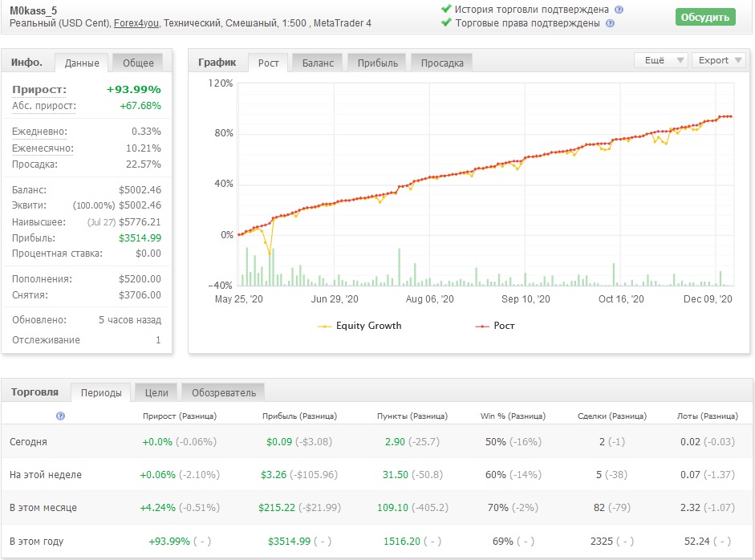This screenshot has height=560, width=755.
Task: Toggle Рост series in chart legend
Action: point(495,326)
